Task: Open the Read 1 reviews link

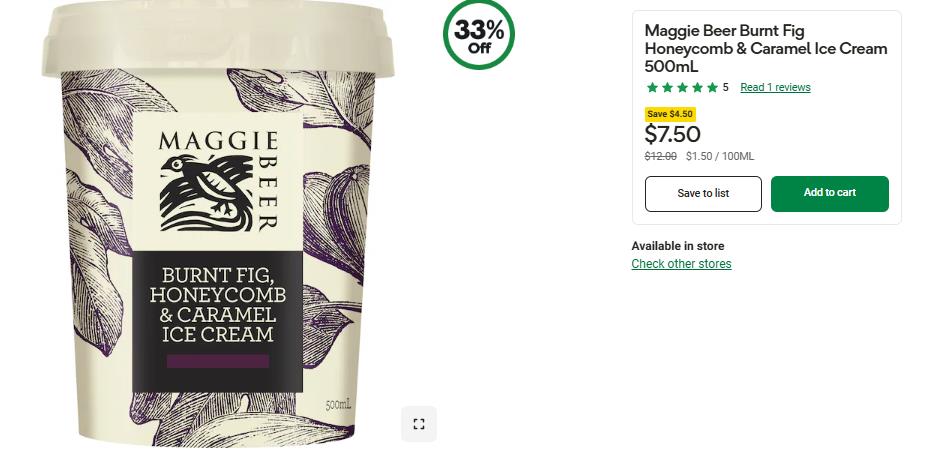Action: tap(775, 87)
